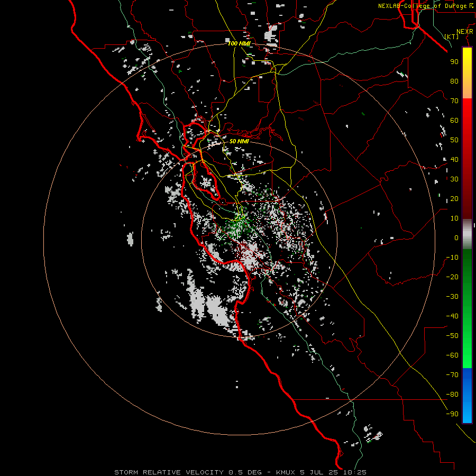Click the "[KT]" units label above color scale
The image size is (476, 476).
(x=452, y=36)
